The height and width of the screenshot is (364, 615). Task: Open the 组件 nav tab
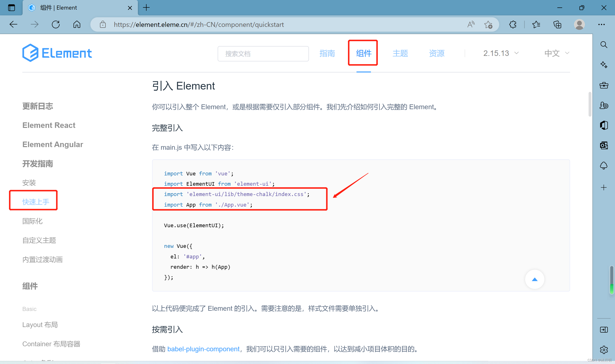click(364, 53)
